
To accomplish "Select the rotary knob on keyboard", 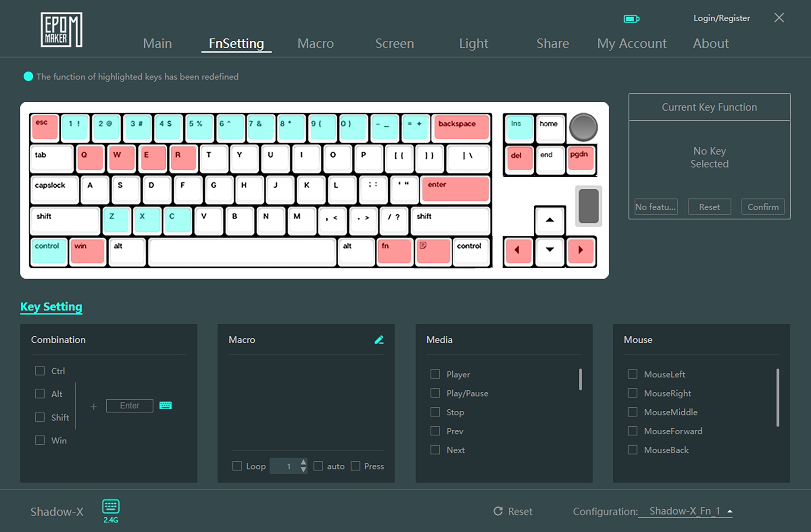I will [x=583, y=127].
